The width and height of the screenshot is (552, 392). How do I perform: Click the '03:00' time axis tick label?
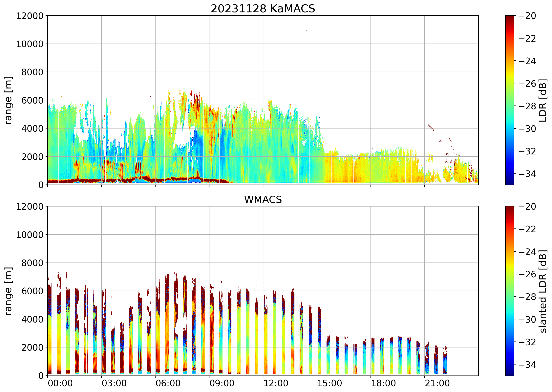pos(114,383)
